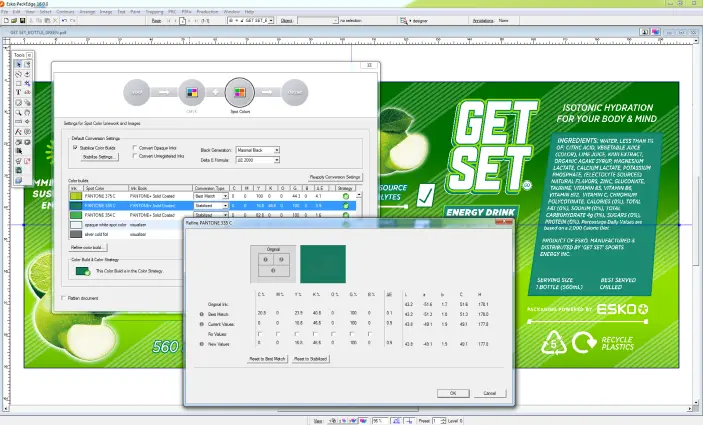This screenshot has width=703, height=425.
Task: Tick Fix Values checkbox under G % column
Action: click(x=352, y=334)
